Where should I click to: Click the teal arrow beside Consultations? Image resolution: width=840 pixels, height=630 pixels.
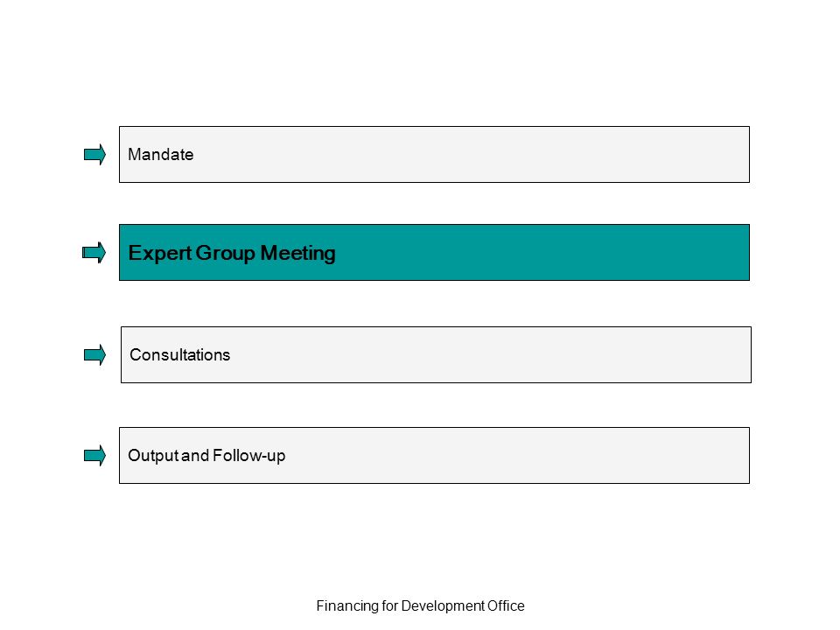[x=95, y=354]
